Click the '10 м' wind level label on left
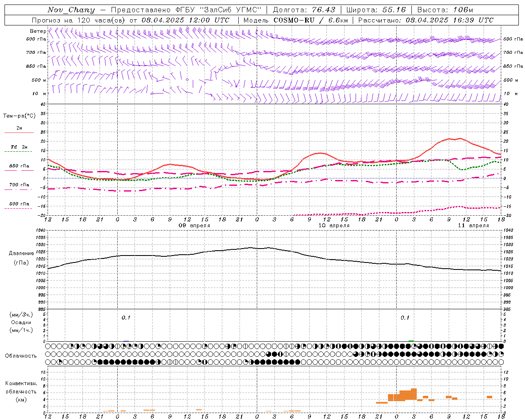This screenshot has width=525, height=420. [x=39, y=94]
